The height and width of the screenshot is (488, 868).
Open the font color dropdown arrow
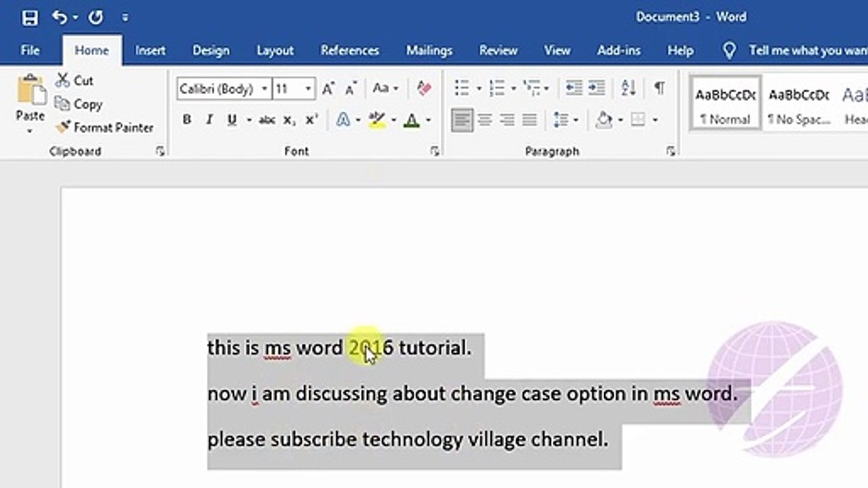click(429, 120)
